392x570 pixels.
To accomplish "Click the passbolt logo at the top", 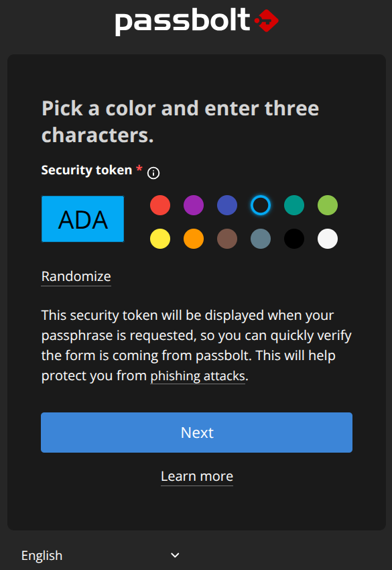I will [x=196, y=20].
